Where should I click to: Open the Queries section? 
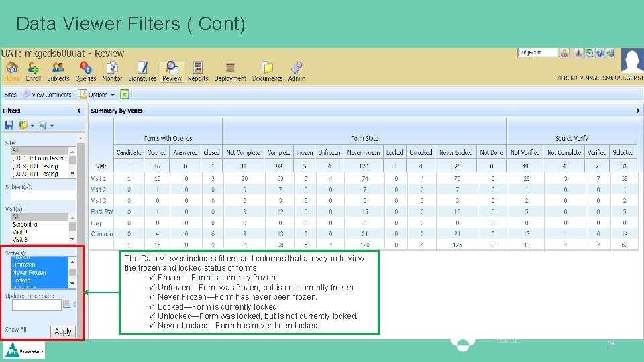(x=85, y=72)
